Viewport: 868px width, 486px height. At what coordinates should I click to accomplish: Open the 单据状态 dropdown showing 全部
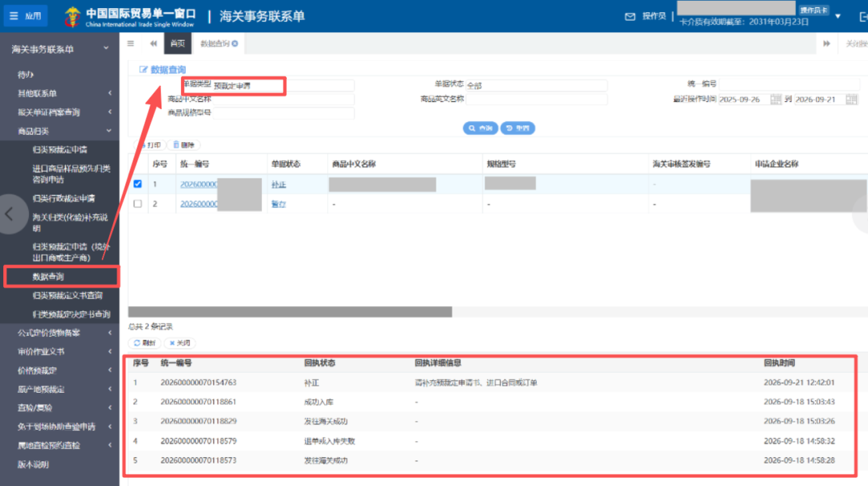pos(536,85)
